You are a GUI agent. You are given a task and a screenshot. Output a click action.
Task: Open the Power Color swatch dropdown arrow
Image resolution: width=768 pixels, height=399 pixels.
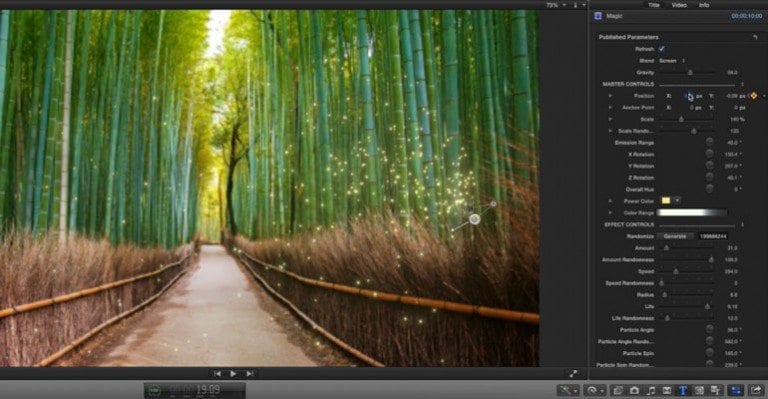677,201
